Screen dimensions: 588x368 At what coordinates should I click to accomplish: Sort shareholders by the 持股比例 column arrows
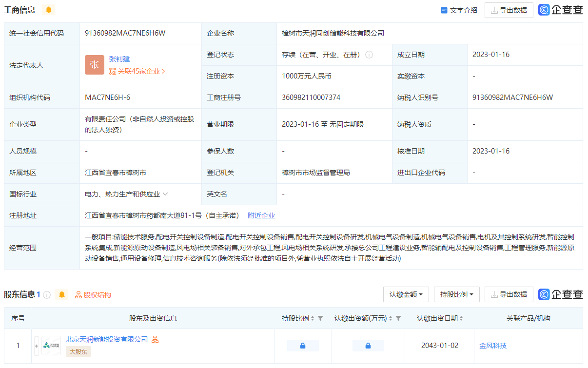pyautogui.click(x=313, y=318)
